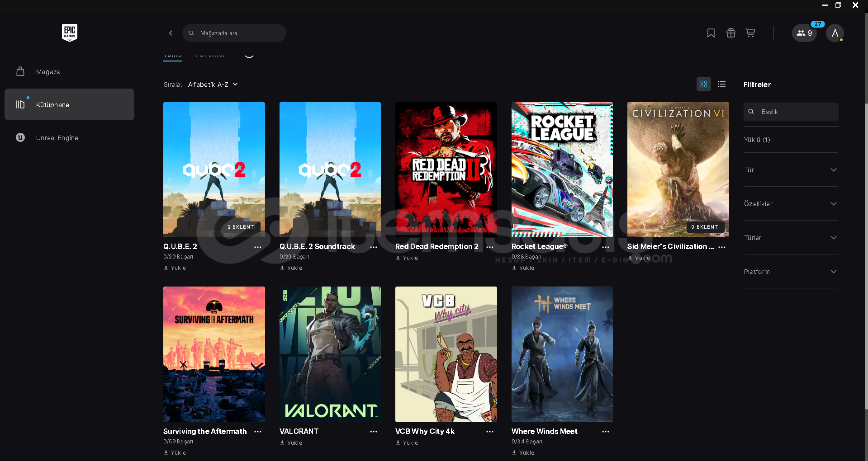Click Yükle under Sid Meier's Civilization

click(x=639, y=258)
